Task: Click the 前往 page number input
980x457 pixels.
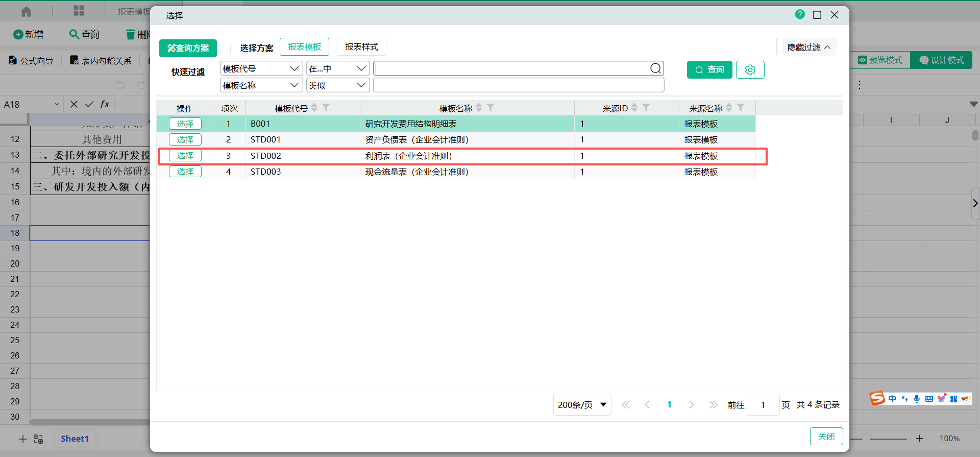Action: [763, 405]
